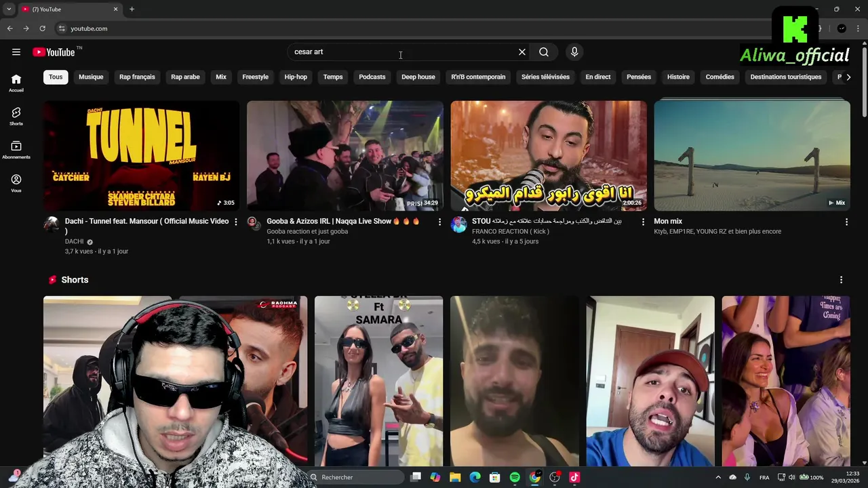Close the YouTube browser tab
The width and height of the screenshot is (868, 488).
(115, 9)
